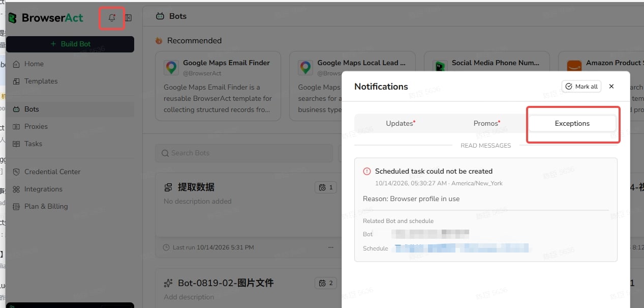Viewport: 644px width, 308px height.
Task: Close the Notifications panel
Action: pos(611,87)
